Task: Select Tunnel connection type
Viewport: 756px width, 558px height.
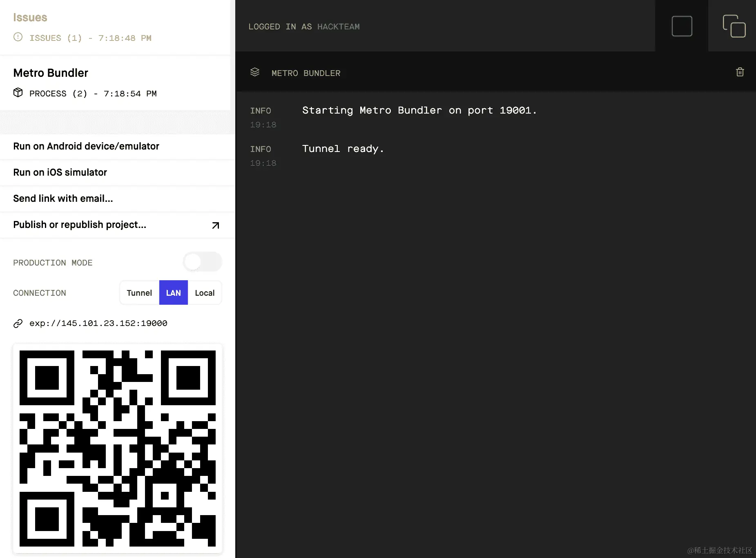Action: coord(139,292)
